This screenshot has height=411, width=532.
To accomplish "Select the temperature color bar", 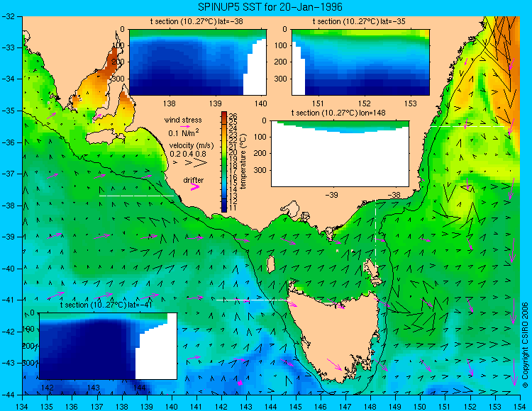I will 224,162.
